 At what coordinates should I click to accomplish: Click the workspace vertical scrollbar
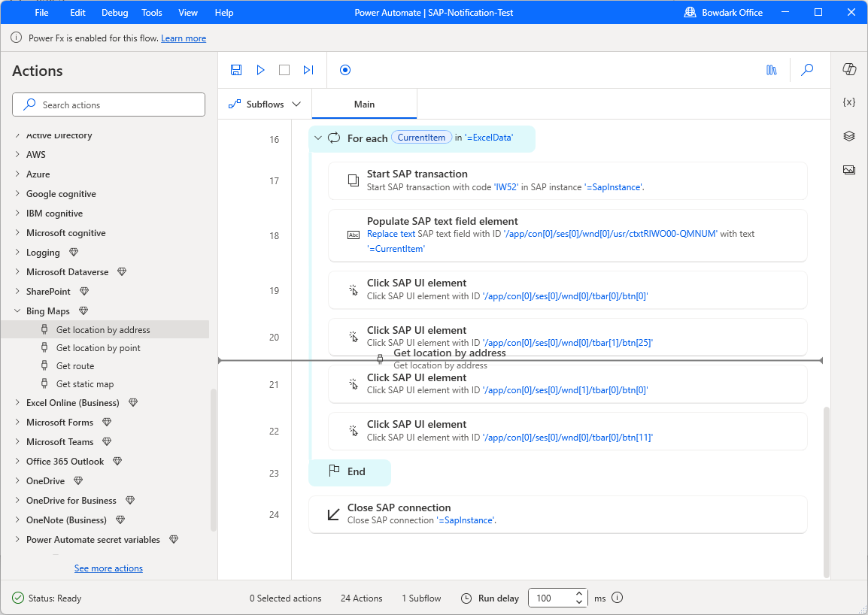pos(827,492)
